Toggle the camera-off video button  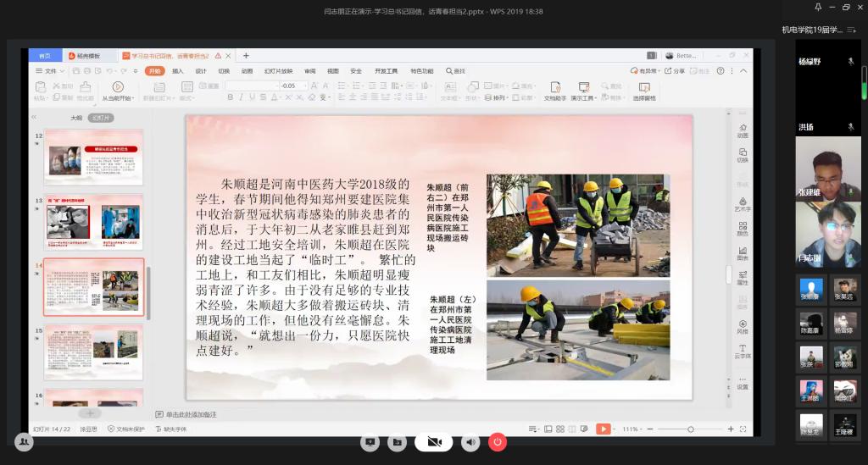coord(433,442)
